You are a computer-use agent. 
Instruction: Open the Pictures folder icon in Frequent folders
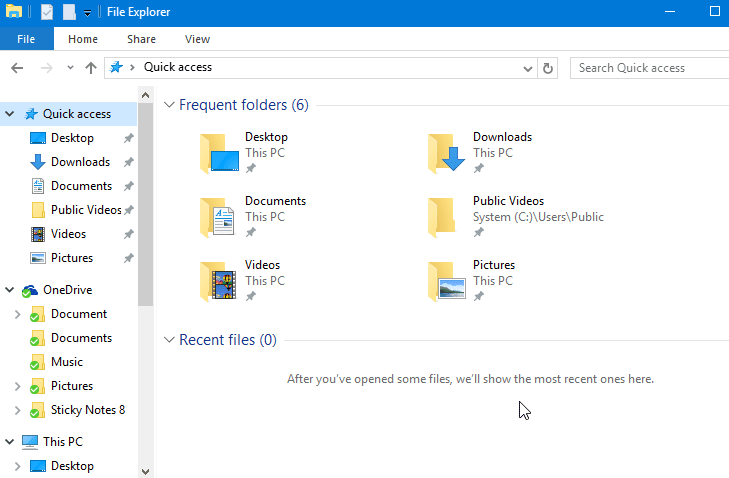click(446, 281)
